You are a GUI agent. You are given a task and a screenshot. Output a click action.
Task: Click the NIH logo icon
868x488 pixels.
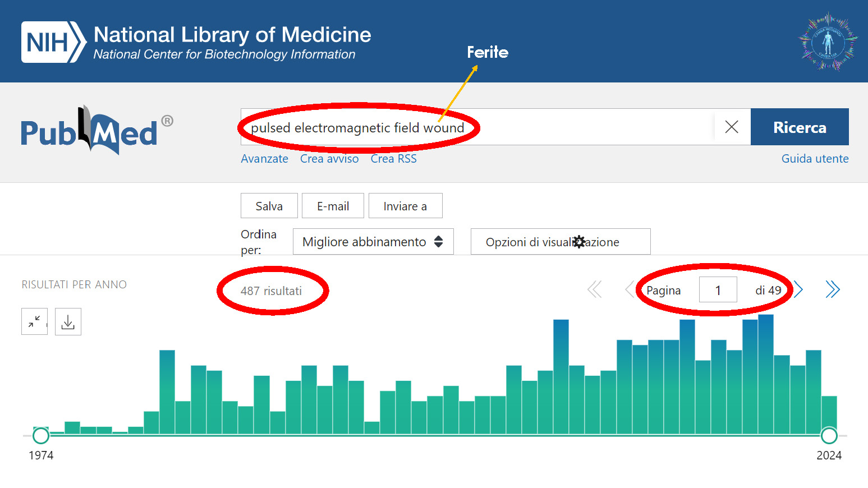[54, 42]
